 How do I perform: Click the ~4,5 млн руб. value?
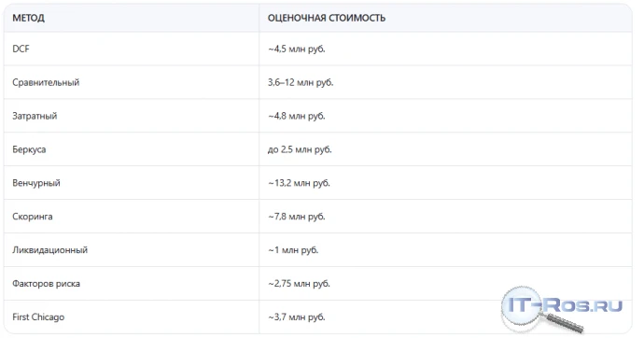pos(297,49)
